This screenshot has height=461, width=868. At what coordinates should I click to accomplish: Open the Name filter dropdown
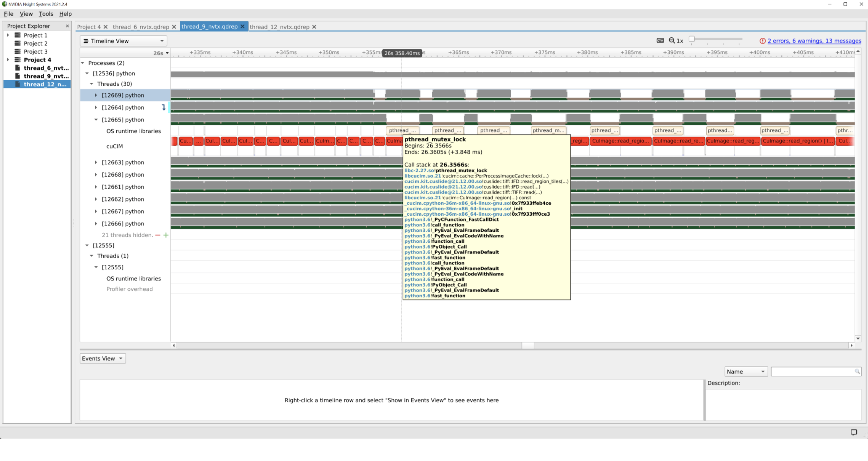tap(746, 372)
